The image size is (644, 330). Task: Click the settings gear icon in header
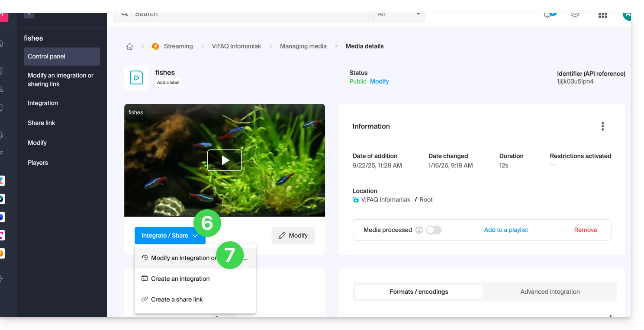coord(575,15)
